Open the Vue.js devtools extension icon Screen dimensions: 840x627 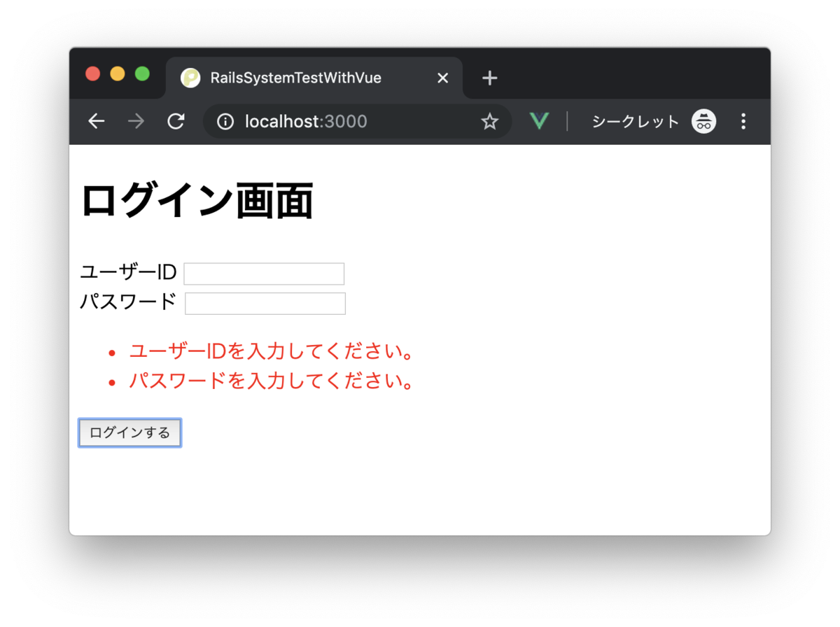[539, 120]
